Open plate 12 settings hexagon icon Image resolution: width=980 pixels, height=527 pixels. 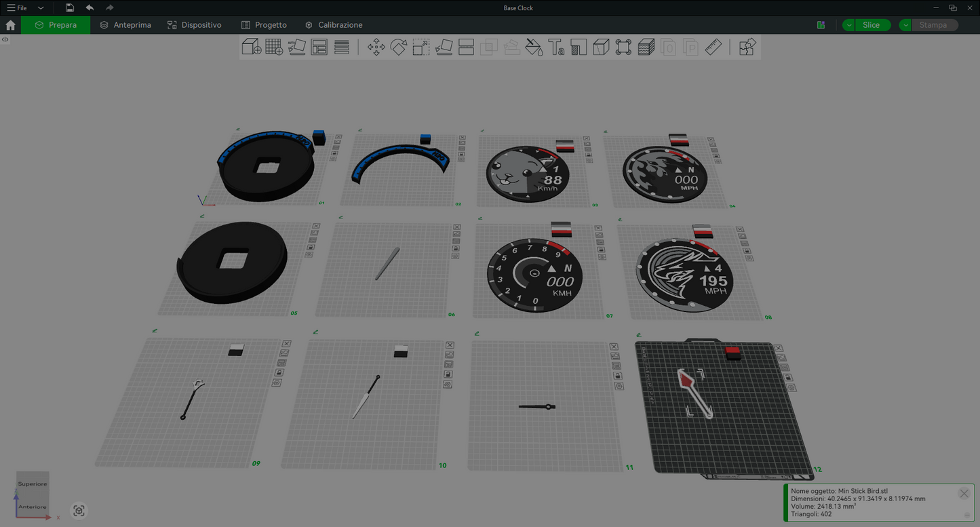coord(792,387)
